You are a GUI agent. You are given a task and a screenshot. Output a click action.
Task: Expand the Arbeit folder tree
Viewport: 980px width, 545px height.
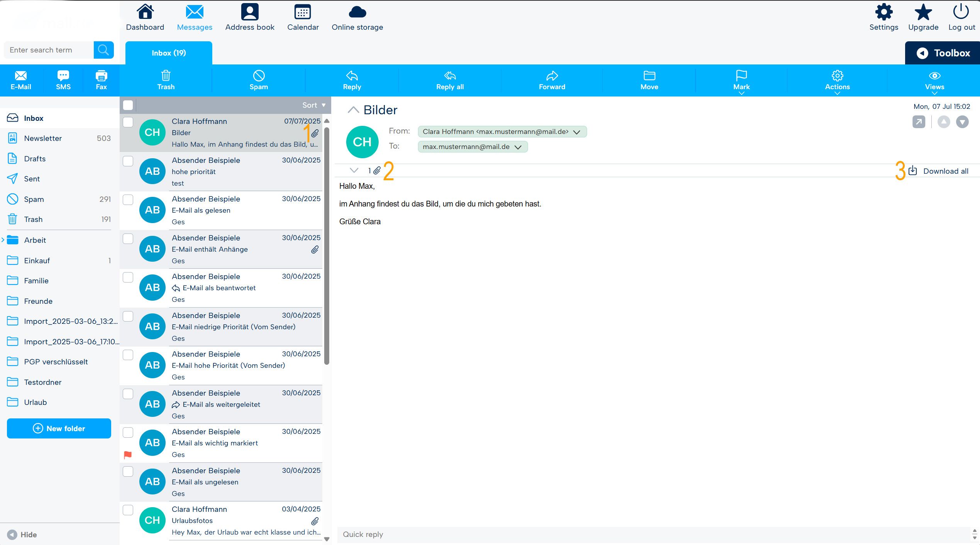tap(3, 240)
